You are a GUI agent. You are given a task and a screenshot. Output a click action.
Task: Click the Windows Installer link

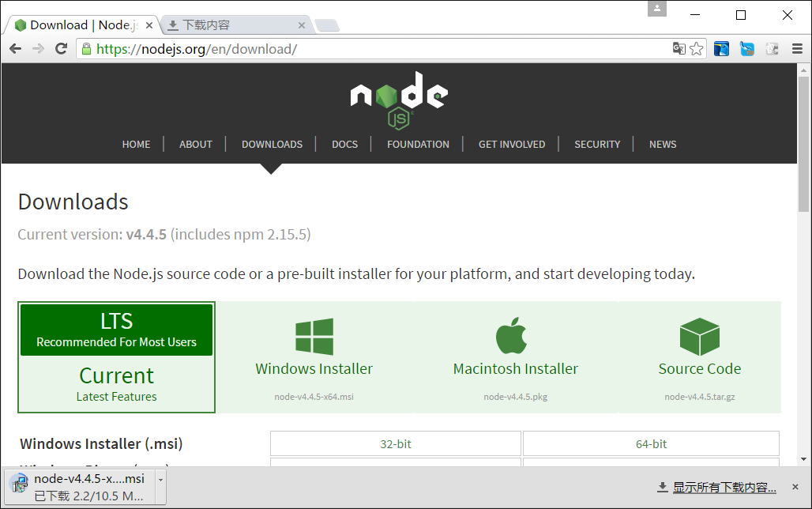pyautogui.click(x=314, y=368)
